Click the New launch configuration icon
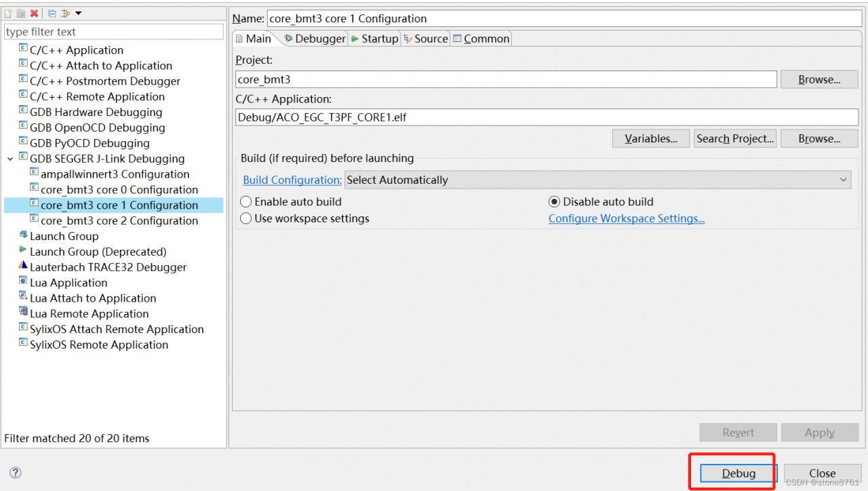 tap(9, 14)
